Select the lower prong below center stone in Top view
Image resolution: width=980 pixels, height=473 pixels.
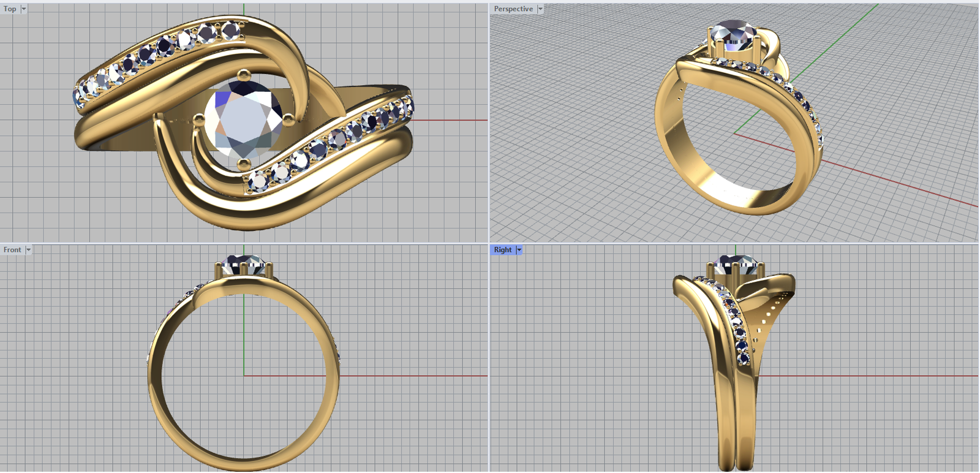click(x=244, y=163)
